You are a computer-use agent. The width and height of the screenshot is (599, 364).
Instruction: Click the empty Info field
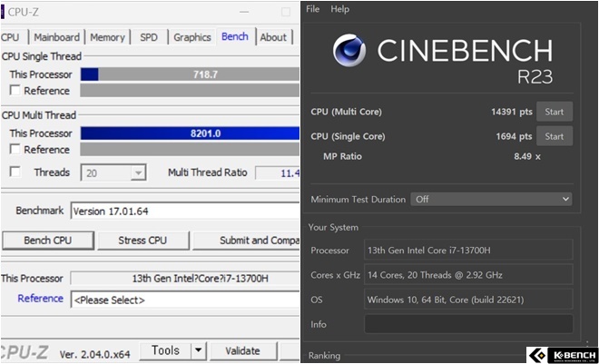point(468,324)
